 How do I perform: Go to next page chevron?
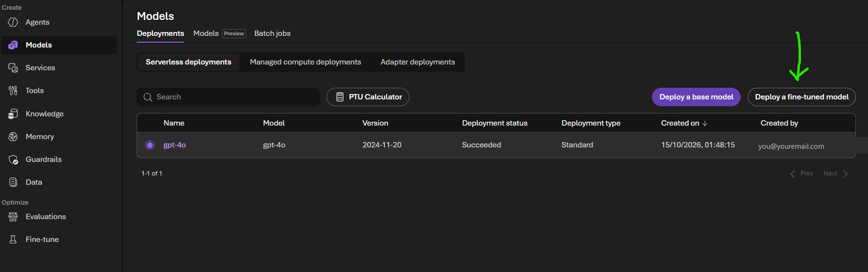tap(845, 174)
